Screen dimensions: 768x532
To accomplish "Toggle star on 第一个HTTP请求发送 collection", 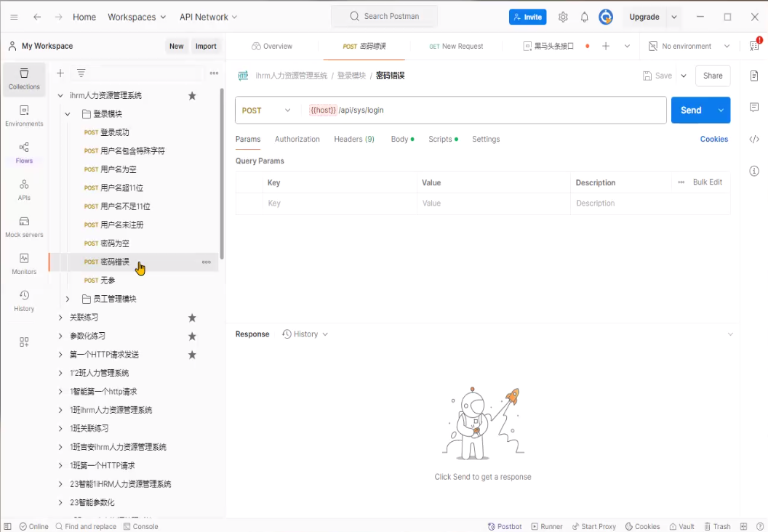I will [192, 355].
